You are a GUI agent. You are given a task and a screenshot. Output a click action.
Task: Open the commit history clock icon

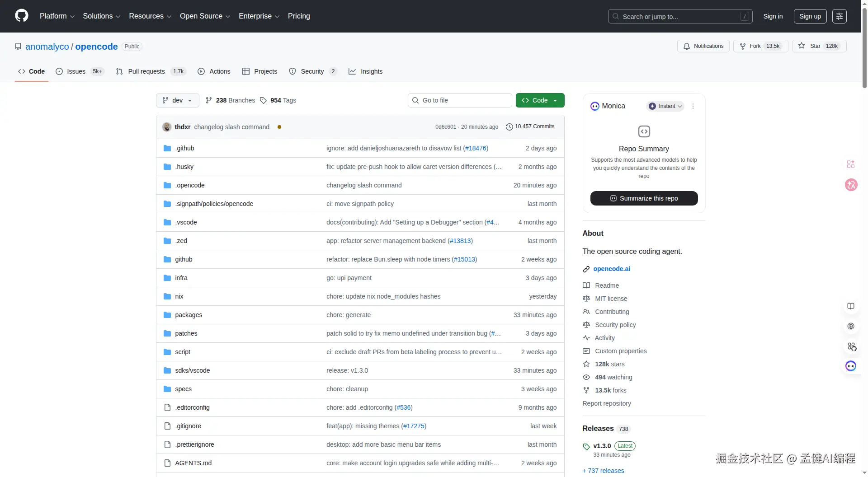click(x=509, y=126)
